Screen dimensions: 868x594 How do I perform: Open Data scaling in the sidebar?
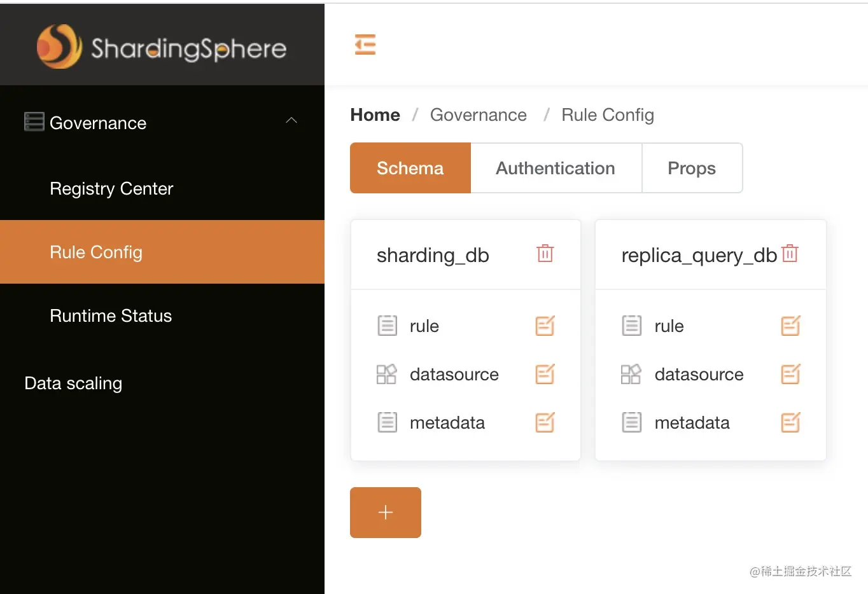coord(73,383)
